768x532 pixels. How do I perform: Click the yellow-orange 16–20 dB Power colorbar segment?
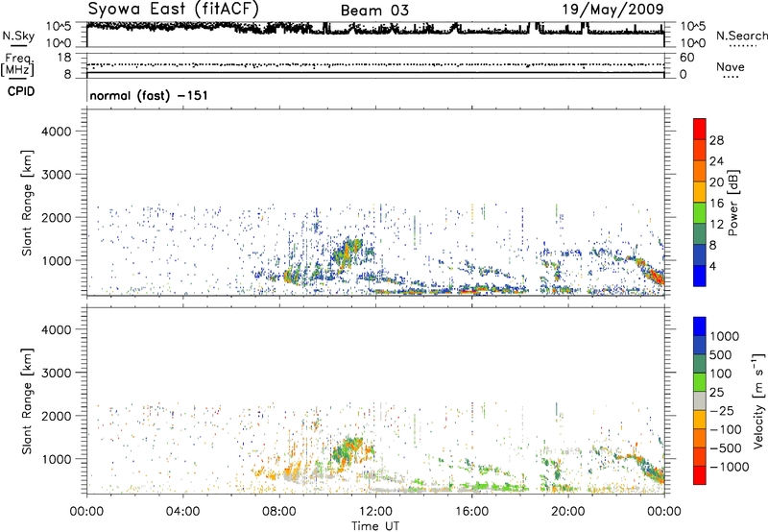point(700,191)
